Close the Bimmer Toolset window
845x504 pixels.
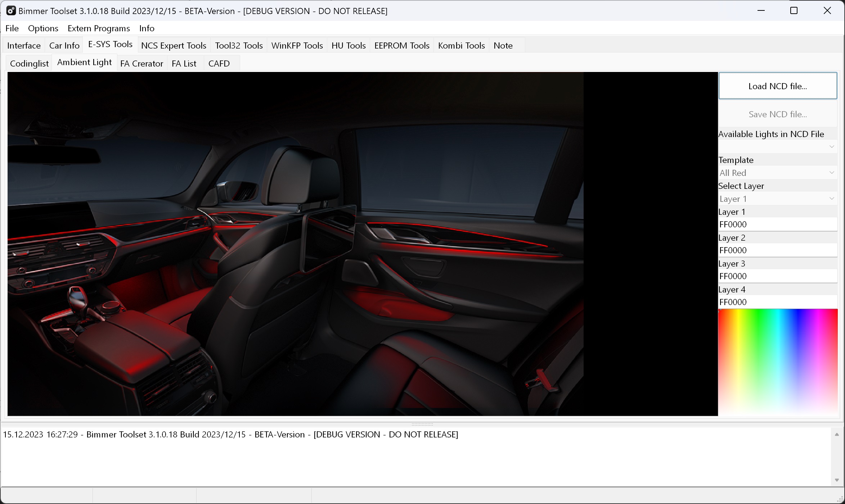(827, 11)
